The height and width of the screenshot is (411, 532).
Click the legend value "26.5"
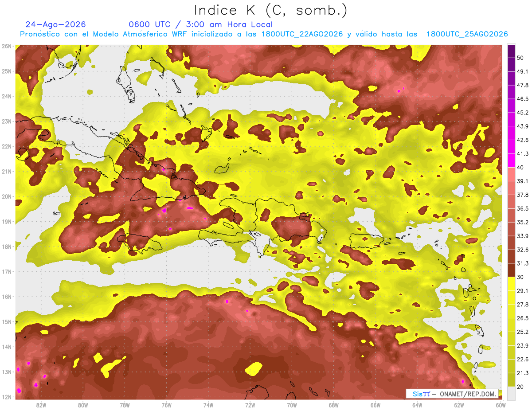click(x=522, y=318)
